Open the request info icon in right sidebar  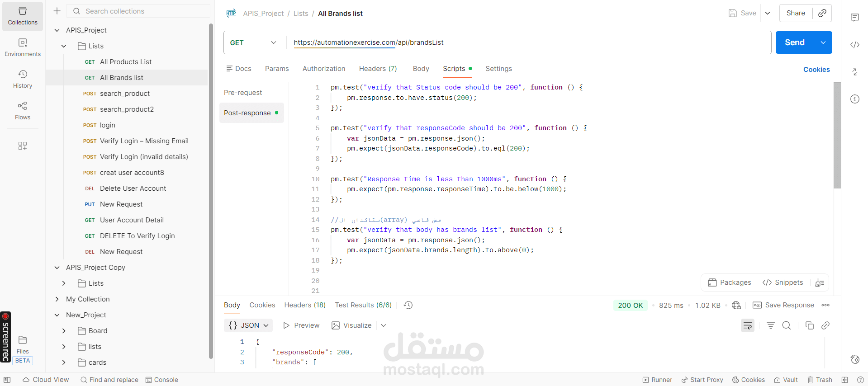855,99
